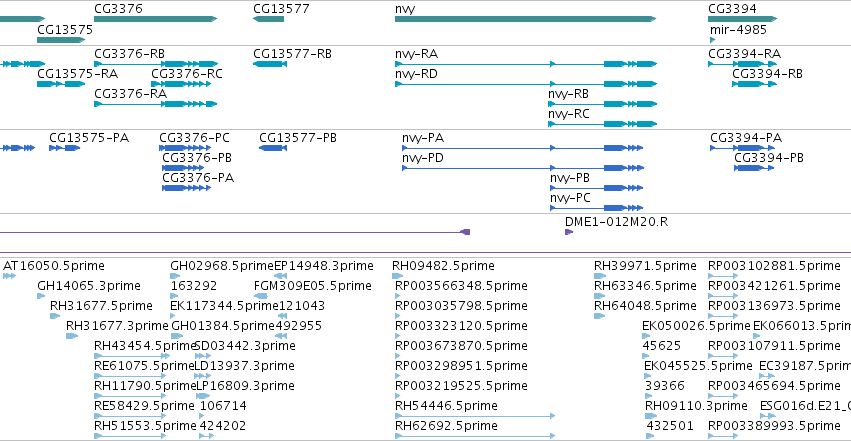Click EST RP003566348.5prime
The height and width of the screenshot is (441, 851).
461,286
